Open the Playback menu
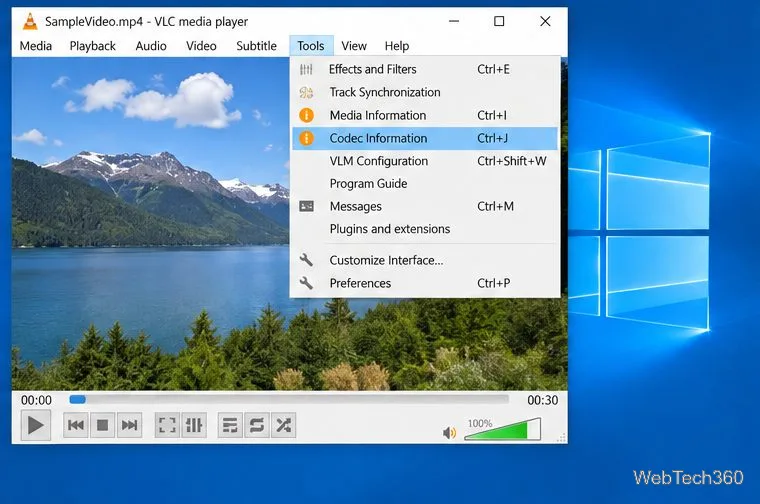 [93, 46]
